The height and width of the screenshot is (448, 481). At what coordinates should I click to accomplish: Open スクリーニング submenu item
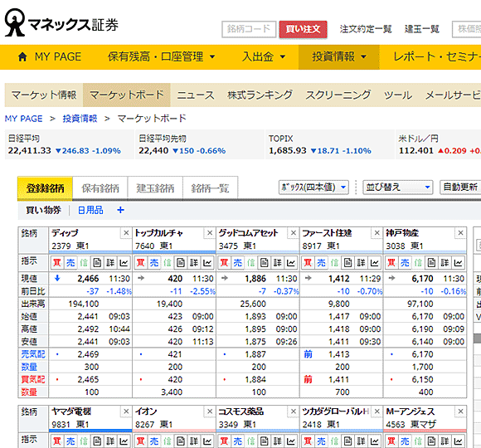(338, 95)
